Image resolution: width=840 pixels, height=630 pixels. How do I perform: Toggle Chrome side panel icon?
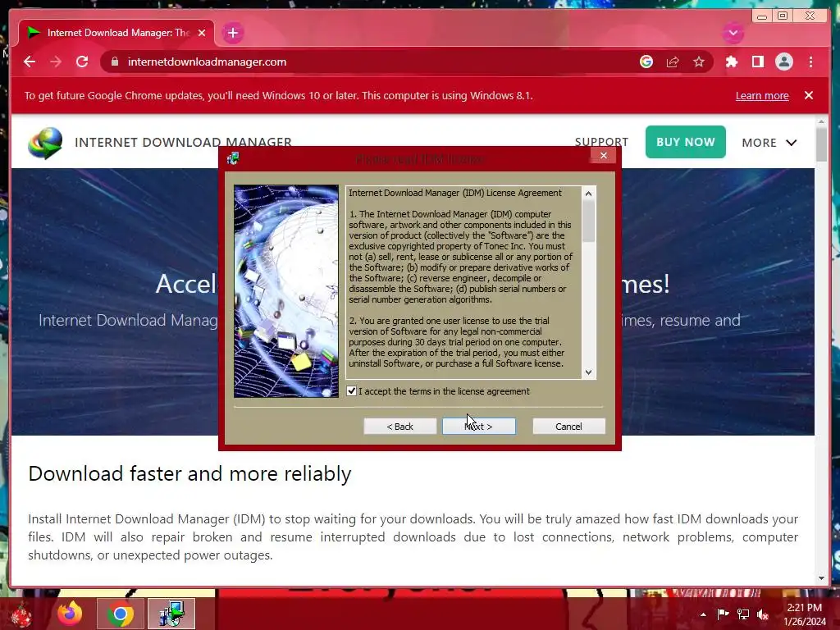coord(757,62)
